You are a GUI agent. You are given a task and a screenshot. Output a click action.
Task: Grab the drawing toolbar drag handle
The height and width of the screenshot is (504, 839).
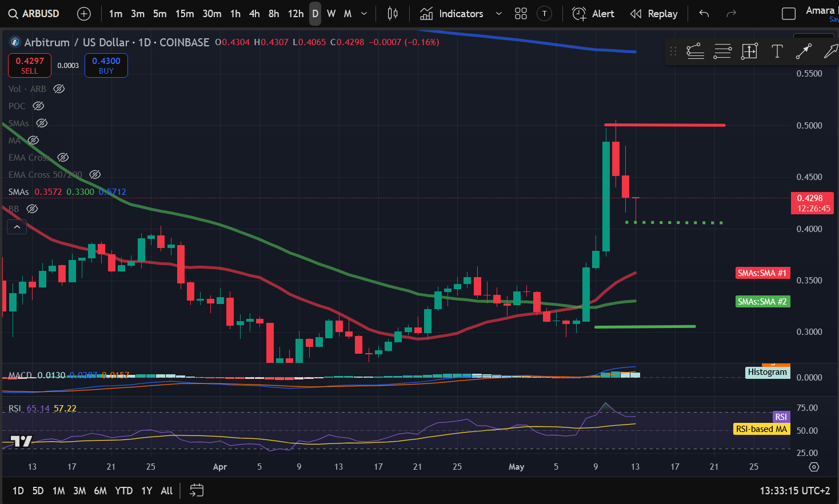click(673, 51)
